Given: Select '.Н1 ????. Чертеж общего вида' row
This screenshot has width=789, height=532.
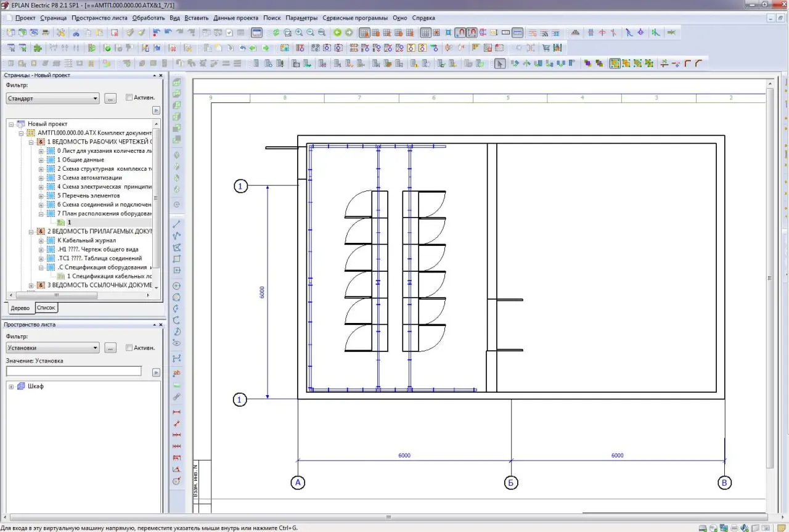Looking at the screenshot, I should click(97, 249).
